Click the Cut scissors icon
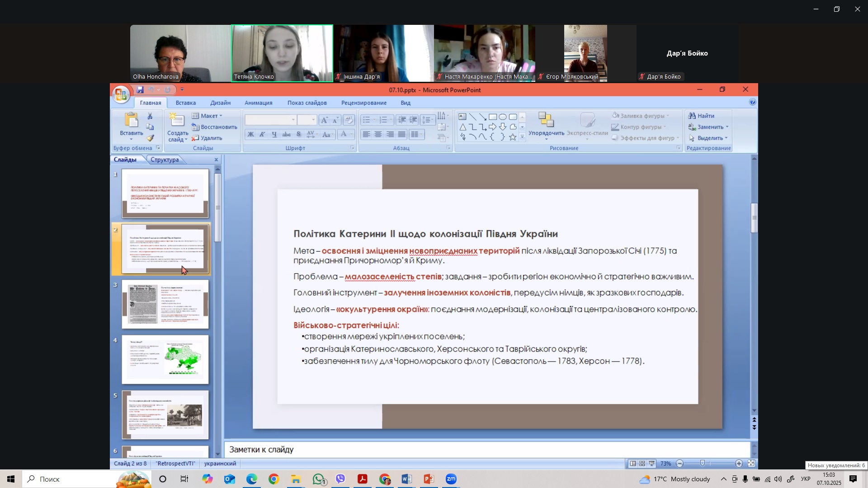 (150, 116)
